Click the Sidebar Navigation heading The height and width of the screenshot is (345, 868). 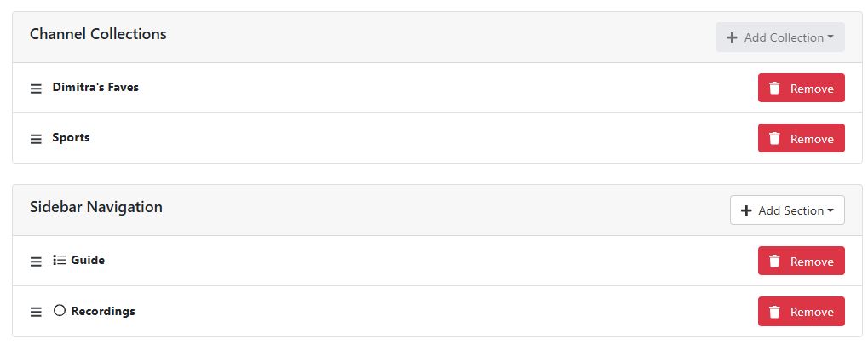click(x=96, y=207)
